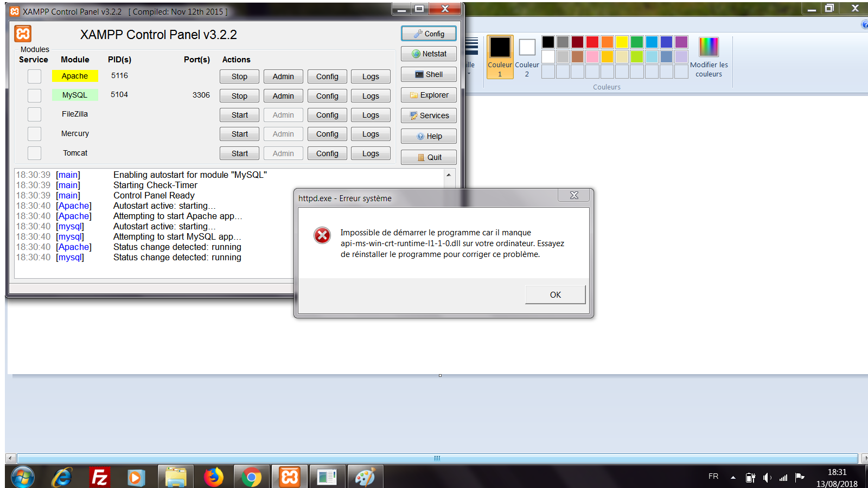This screenshot has width=868, height=488.
Task: Open the Action Center flag icon
Action: (800, 477)
